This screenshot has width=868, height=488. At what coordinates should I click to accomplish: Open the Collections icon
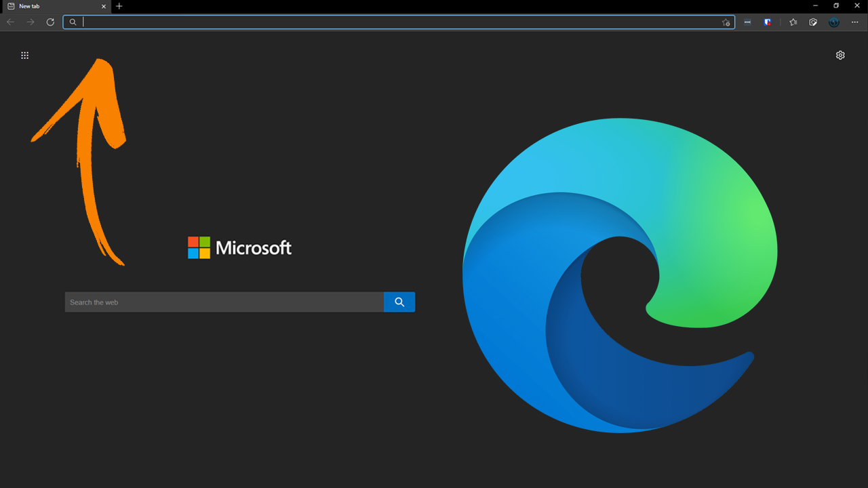(813, 22)
